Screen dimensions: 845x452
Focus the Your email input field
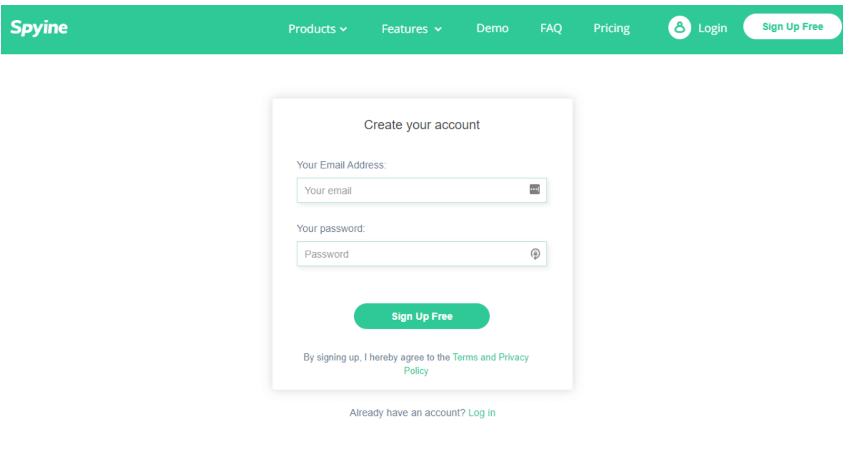click(x=412, y=190)
